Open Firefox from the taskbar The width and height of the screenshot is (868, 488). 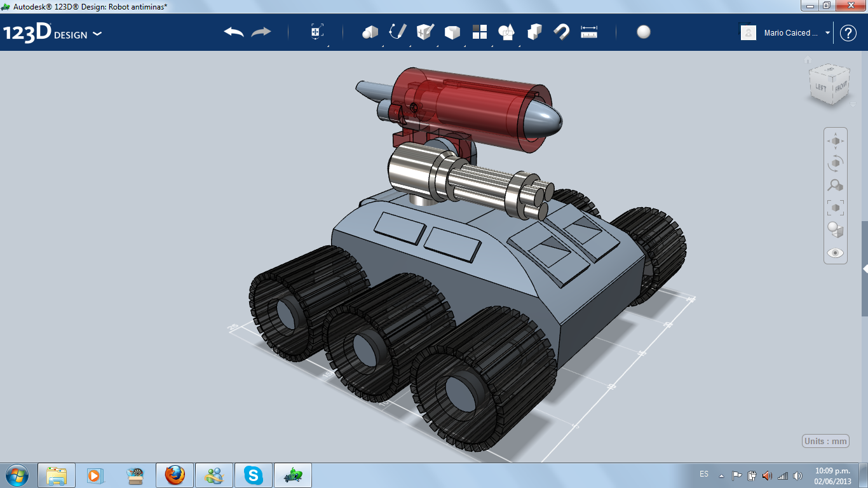(175, 475)
